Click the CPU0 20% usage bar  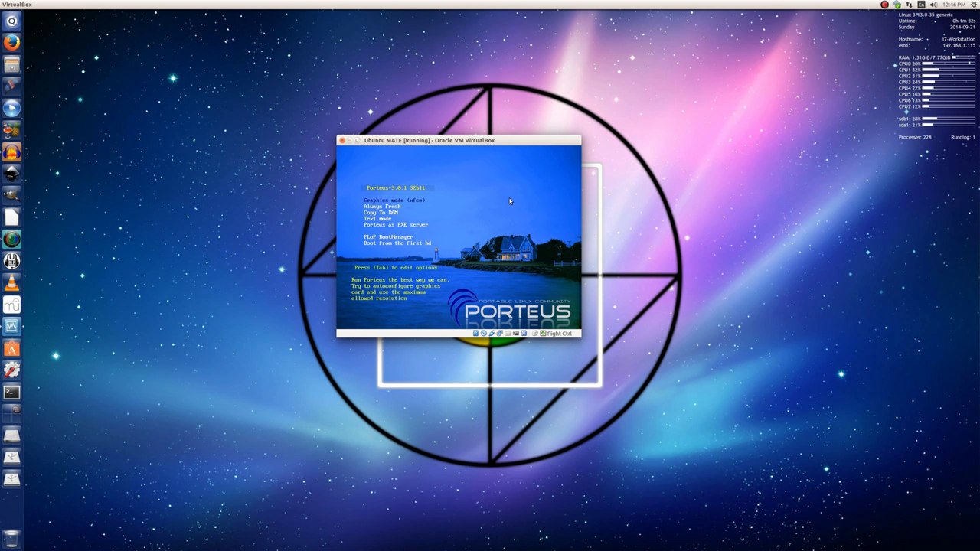coord(949,64)
